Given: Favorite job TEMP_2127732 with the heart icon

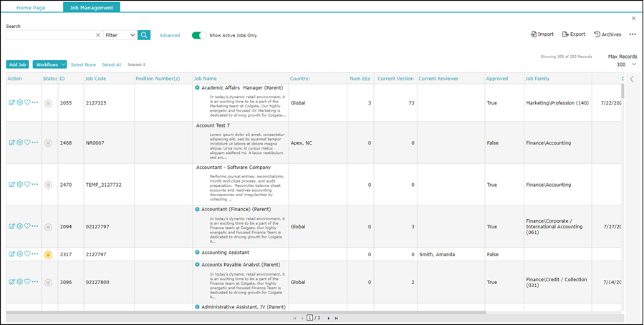Looking at the screenshot, I should [27, 184].
